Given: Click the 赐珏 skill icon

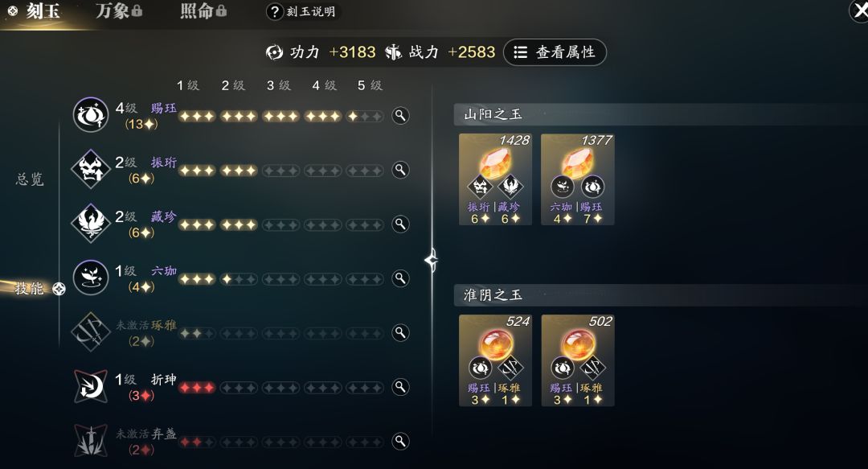Looking at the screenshot, I should tap(91, 115).
